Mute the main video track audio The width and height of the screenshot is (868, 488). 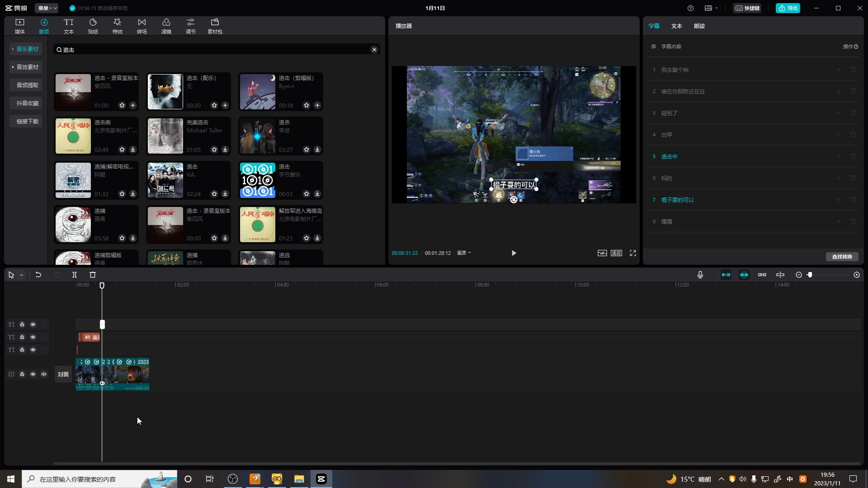44,374
